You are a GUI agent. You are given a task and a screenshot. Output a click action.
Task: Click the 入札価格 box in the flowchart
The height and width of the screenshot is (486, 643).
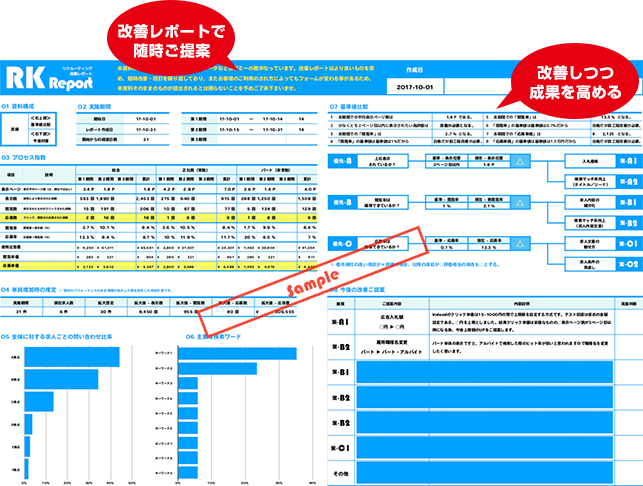[591, 161]
